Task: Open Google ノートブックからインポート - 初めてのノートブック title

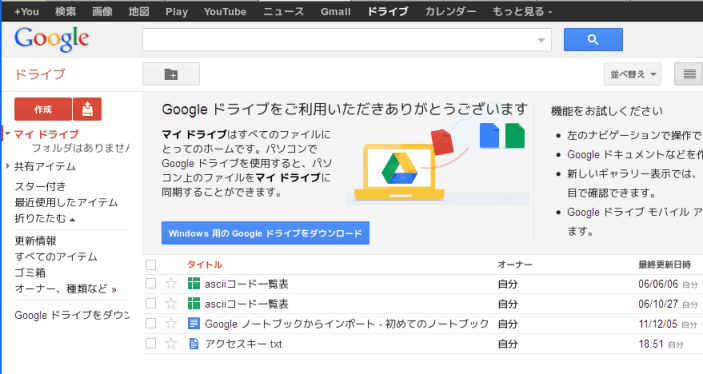Action: coord(347,324)
